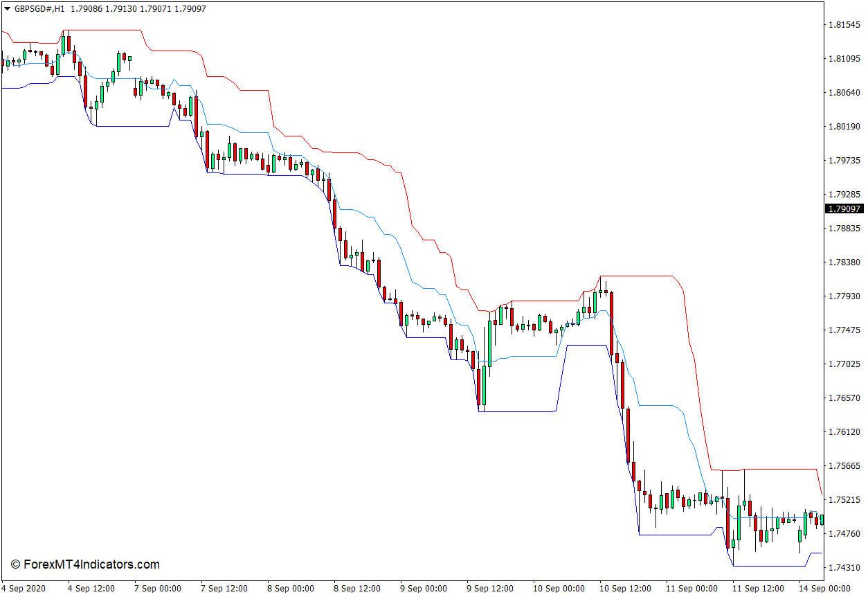868x597 pixels.
Task: Click the 4 Sep 2020 date label
Action: (x=24, y=589)
